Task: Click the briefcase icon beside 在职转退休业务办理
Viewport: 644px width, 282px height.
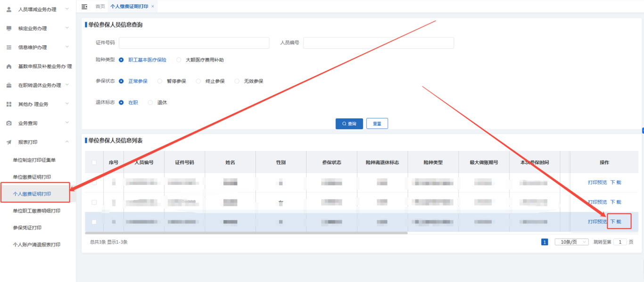Action: (9, 85)
